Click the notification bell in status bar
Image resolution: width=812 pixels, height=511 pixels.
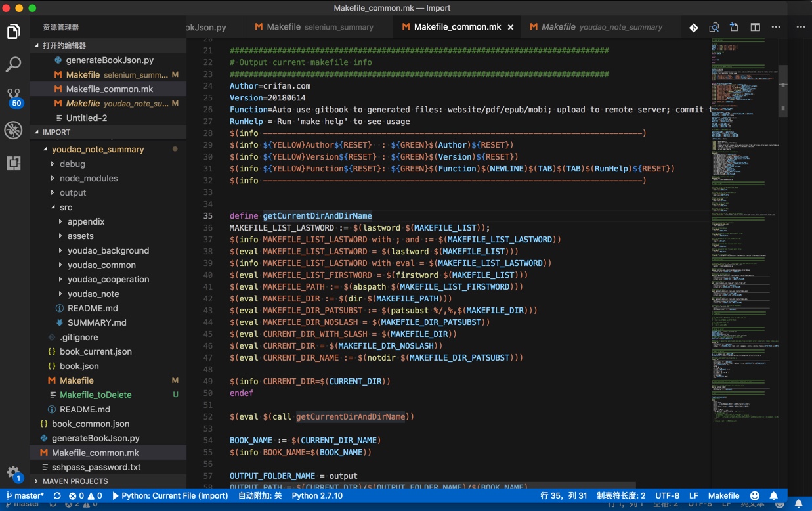[774, 496]
